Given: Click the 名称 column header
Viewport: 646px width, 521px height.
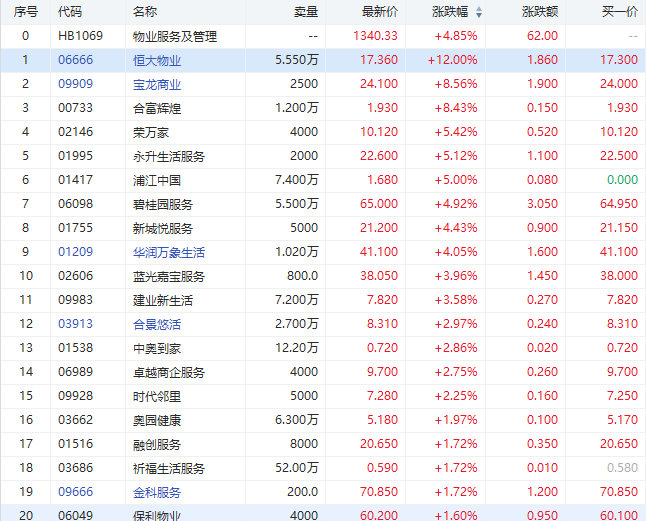Looking at the screenshot, I should 145,12.
